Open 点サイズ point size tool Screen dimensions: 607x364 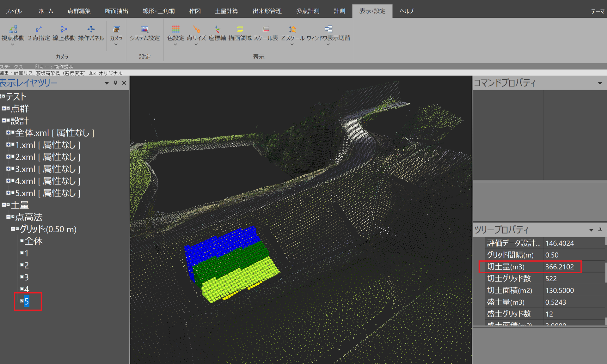coord(196,33)
